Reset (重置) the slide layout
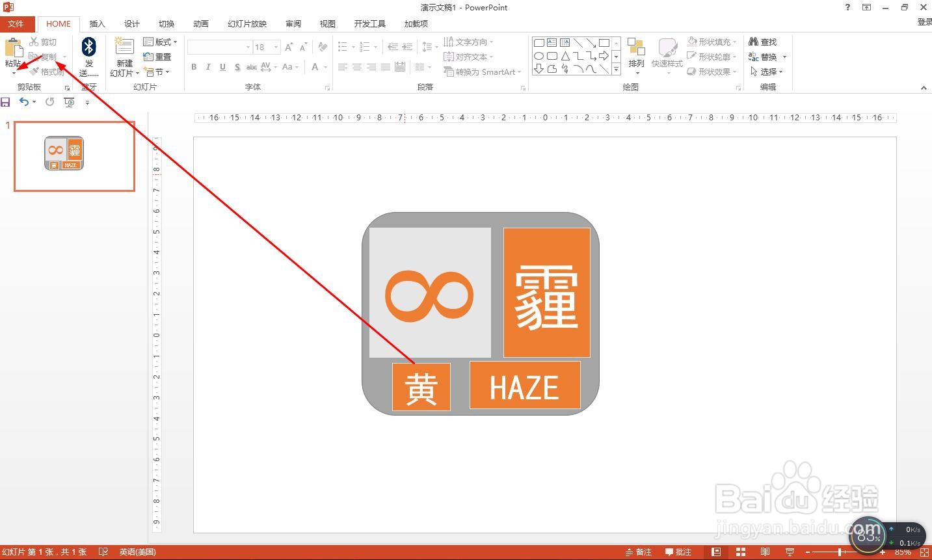Image resolution: width=932 pixels, height=560 pixels. [x=157, y=57]
